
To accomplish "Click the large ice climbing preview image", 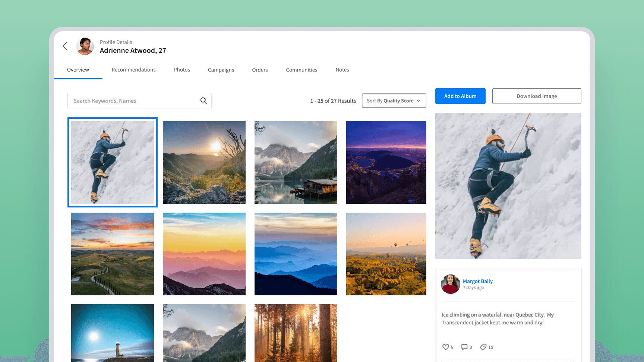I will (x=508, y=186).
